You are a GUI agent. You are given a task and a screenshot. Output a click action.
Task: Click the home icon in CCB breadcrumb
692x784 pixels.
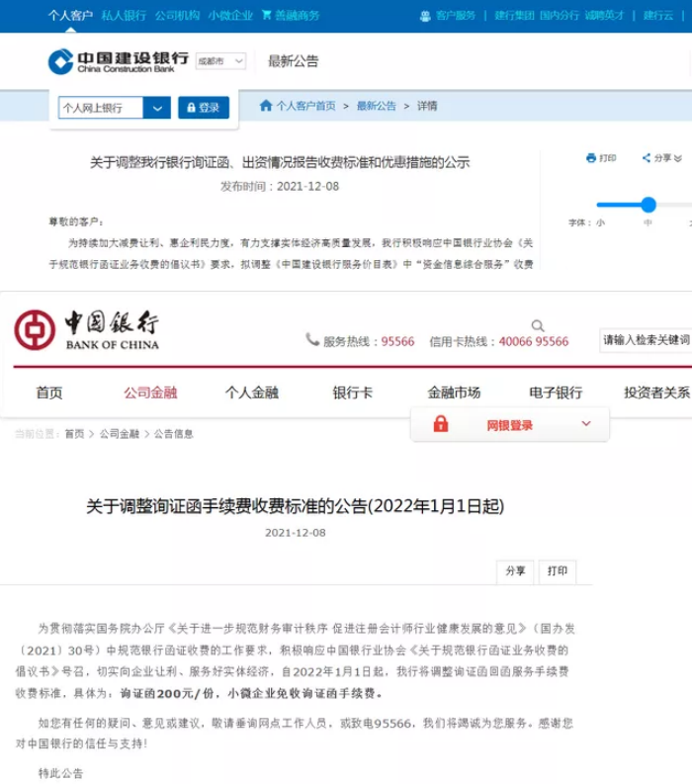pos(266,106)
